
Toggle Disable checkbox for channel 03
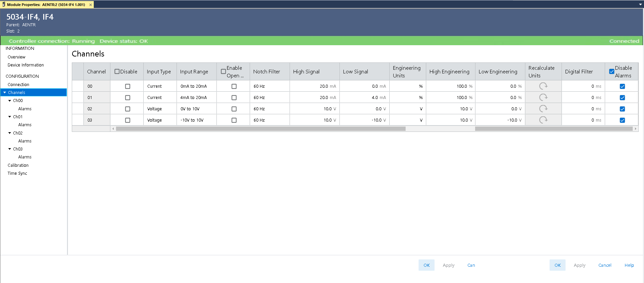pos(128,120)
